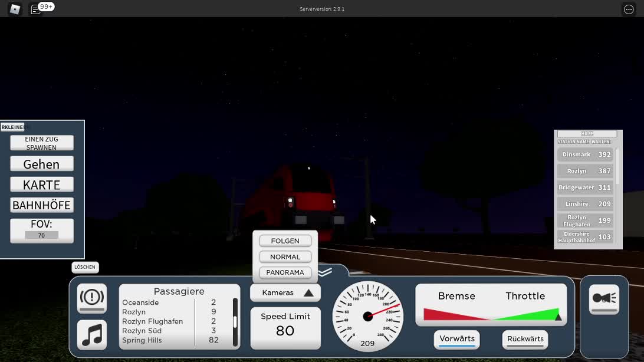Click the HILFE header button
Viewport: 644px width, 362px height.
587,134
